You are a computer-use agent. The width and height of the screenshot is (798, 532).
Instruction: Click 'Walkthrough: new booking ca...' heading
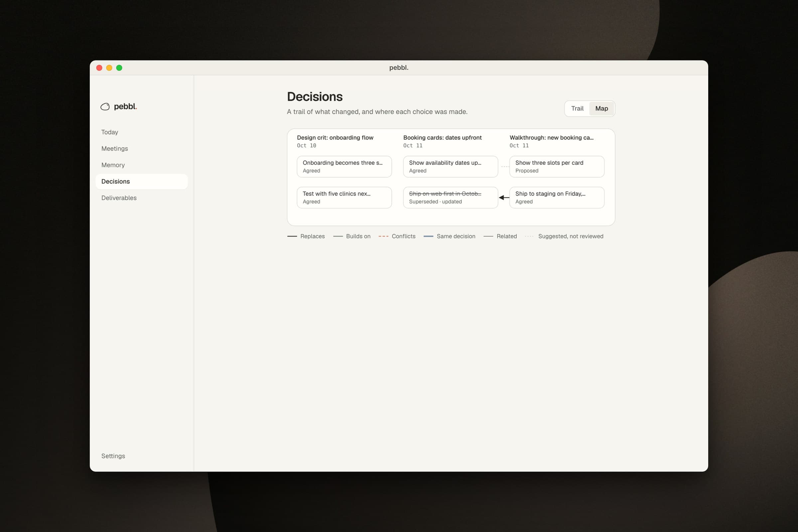(552, 138)
